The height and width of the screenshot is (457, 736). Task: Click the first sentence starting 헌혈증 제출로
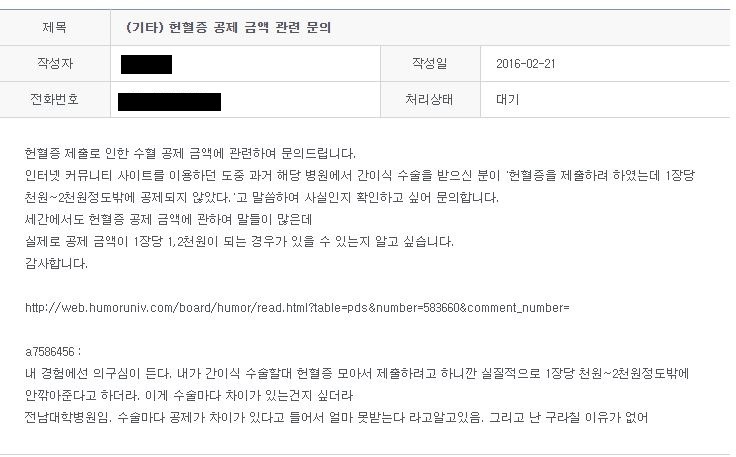click(x=190, y=153)
